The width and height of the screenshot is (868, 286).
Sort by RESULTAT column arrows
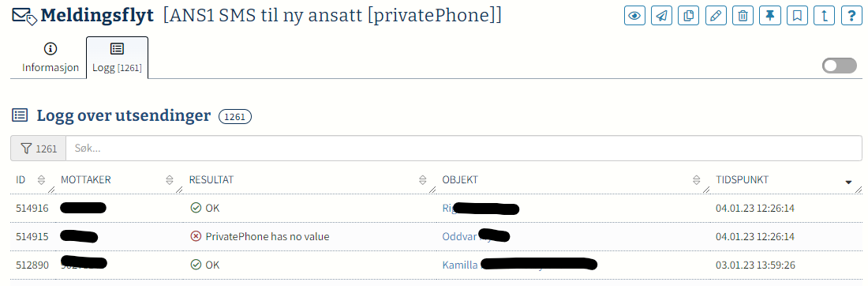point(422,179)
